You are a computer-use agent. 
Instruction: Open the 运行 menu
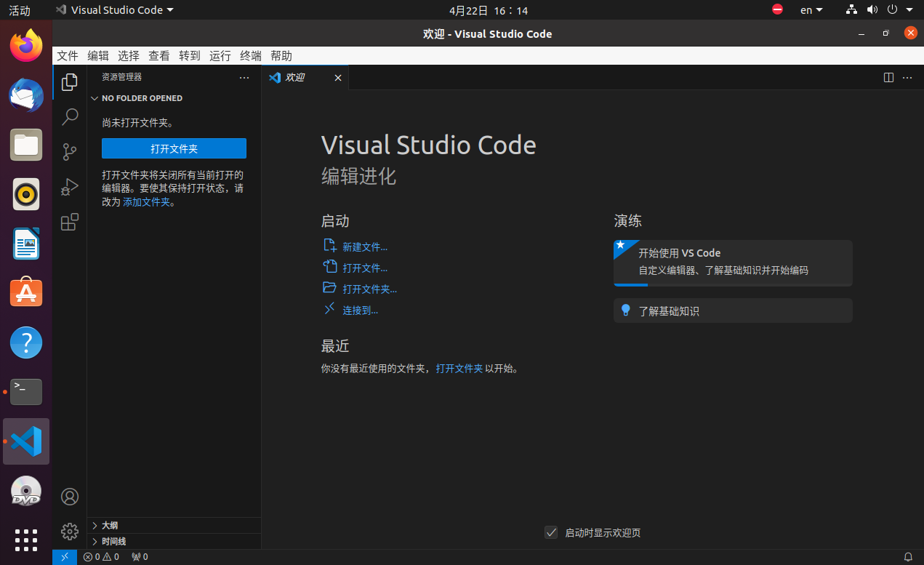click(x=220, y=56)
